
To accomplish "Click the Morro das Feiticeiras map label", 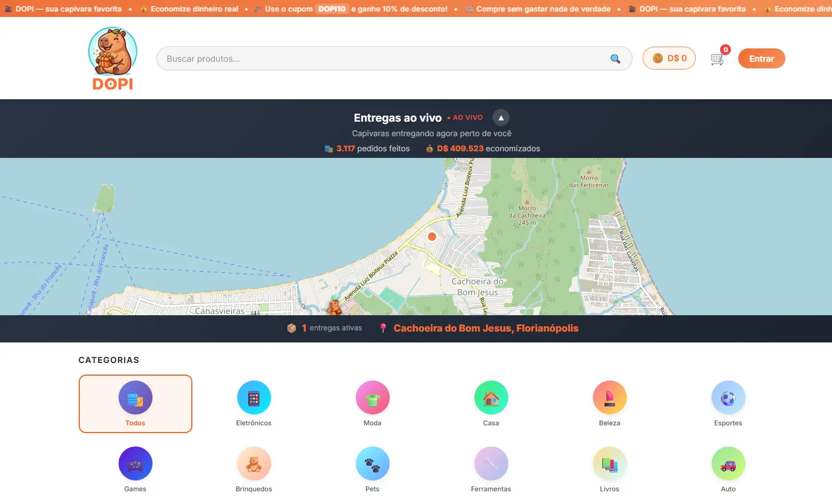I will coord(589,181).
